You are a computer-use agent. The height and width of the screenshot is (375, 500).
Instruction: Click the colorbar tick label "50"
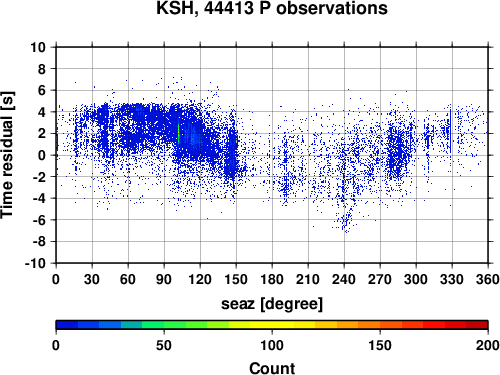click(164, 345)
